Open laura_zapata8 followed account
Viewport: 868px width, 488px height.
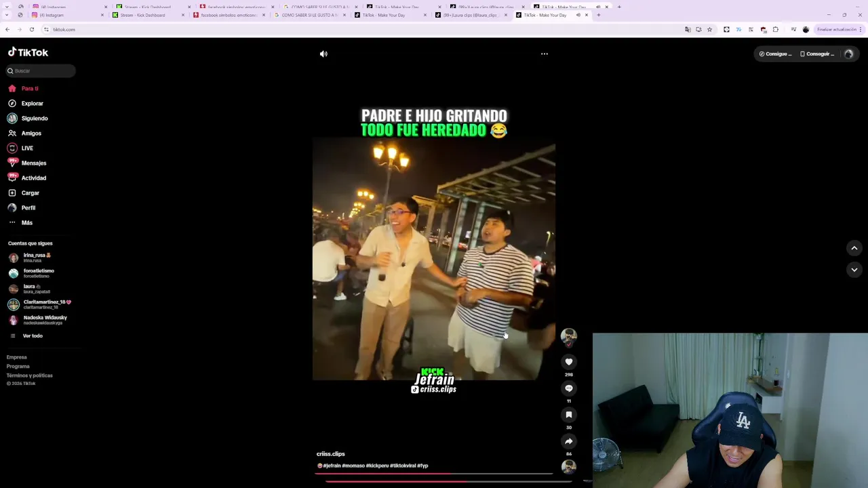click(30, 289)
